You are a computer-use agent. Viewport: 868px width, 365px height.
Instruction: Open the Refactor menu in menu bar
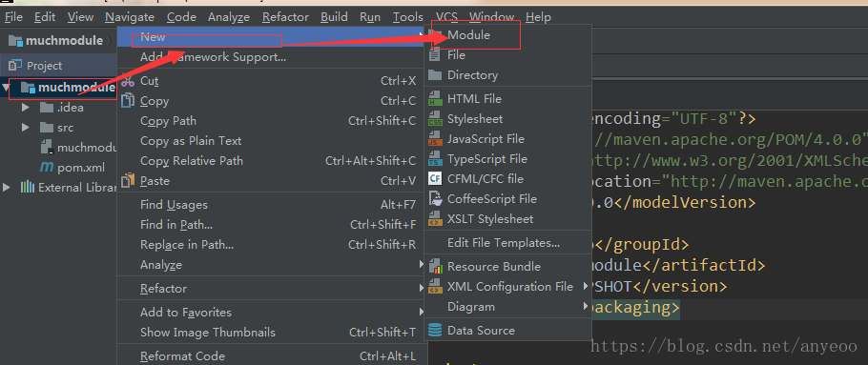click(285, 17)
